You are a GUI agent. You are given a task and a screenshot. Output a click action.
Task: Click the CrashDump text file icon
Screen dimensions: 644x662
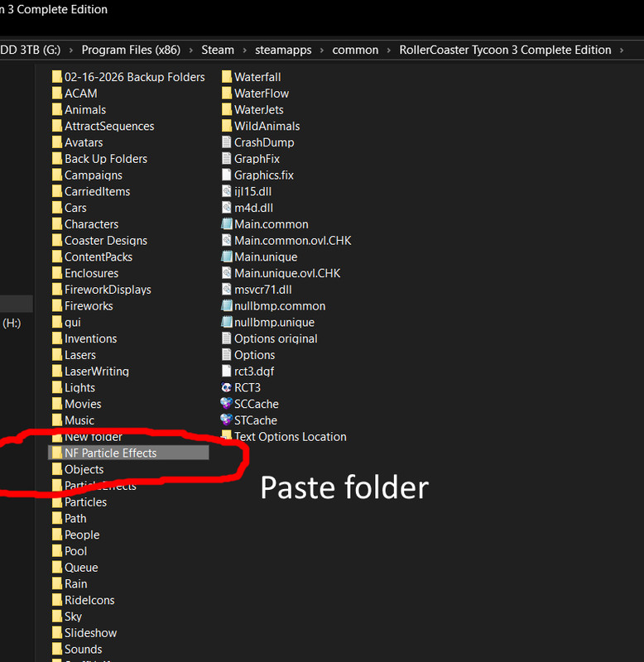point(227,142)
